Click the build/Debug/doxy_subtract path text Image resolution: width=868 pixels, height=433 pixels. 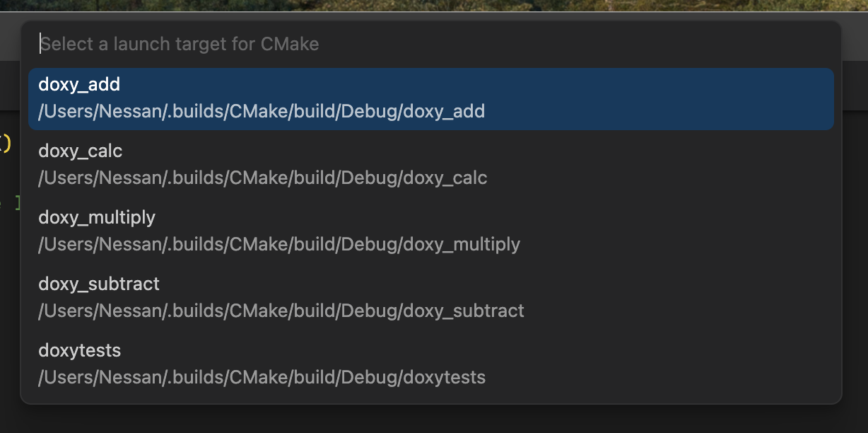click(x=281, y=311)
